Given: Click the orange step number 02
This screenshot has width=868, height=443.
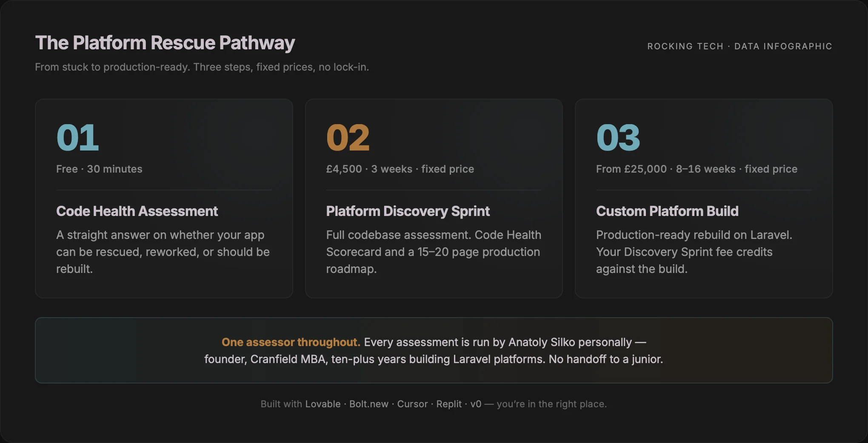Looking at the screenshot, I should coord(347,137).
